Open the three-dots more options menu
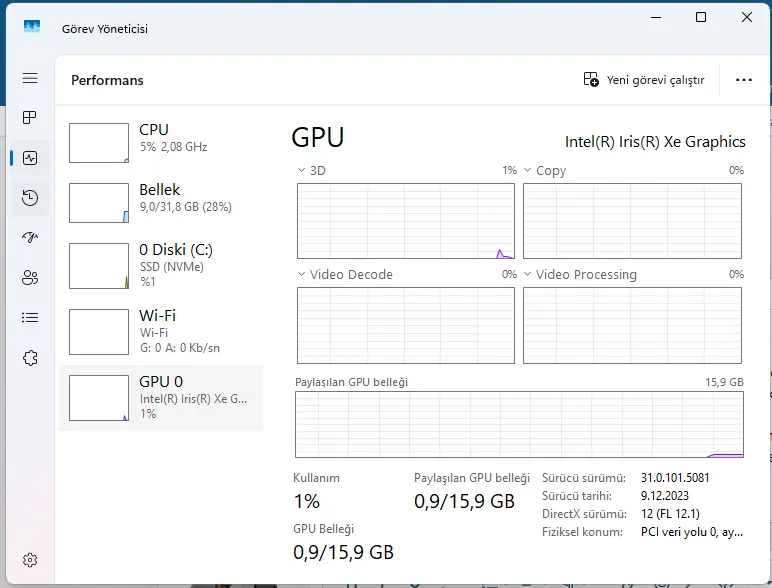Image resolution: width=772 pixels, height=588 pixels. click(x=743, y=80)
